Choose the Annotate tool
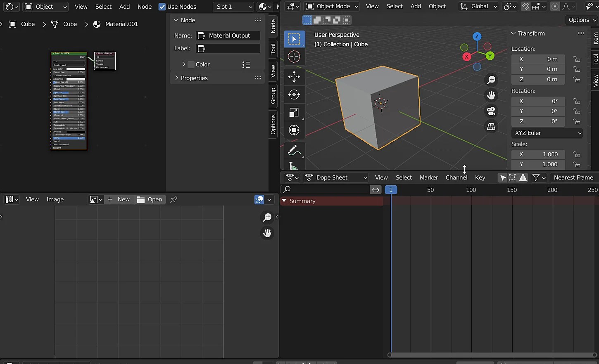 tap(294, 150)
